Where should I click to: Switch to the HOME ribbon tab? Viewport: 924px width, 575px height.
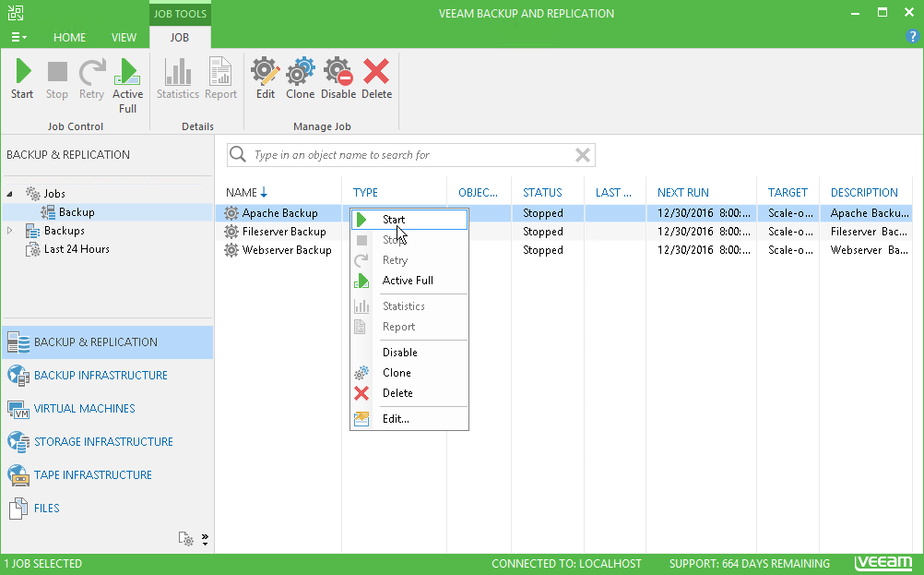[x=69, y=37]
